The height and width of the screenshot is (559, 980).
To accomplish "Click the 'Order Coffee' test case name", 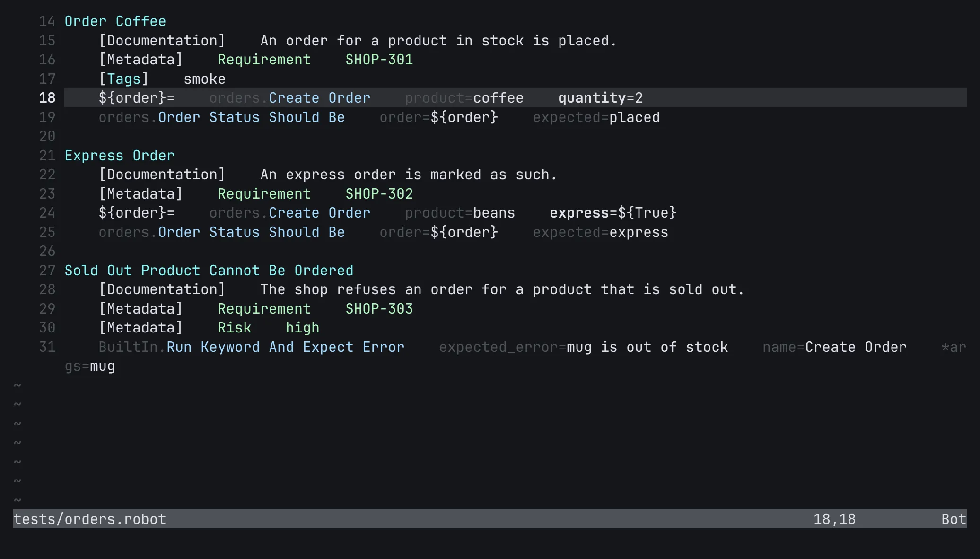I will 115,21.
